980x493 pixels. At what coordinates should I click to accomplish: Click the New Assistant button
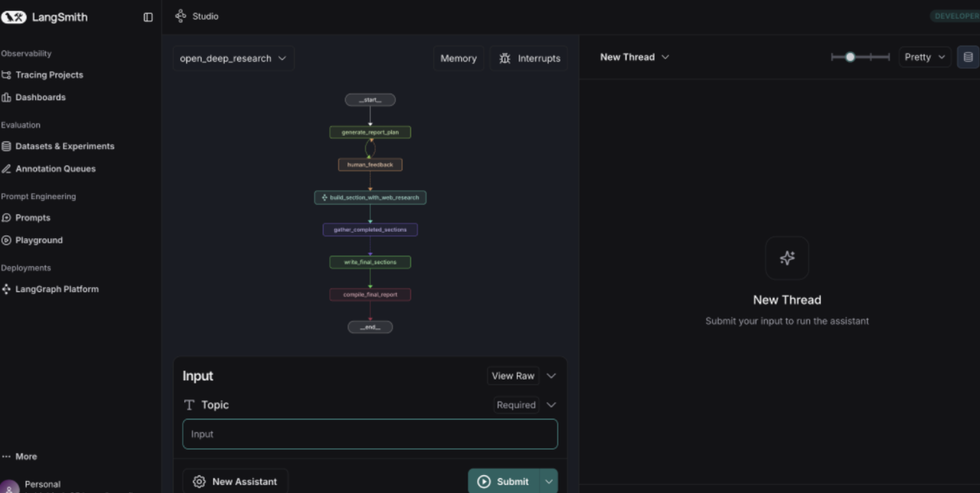point(235,482)
